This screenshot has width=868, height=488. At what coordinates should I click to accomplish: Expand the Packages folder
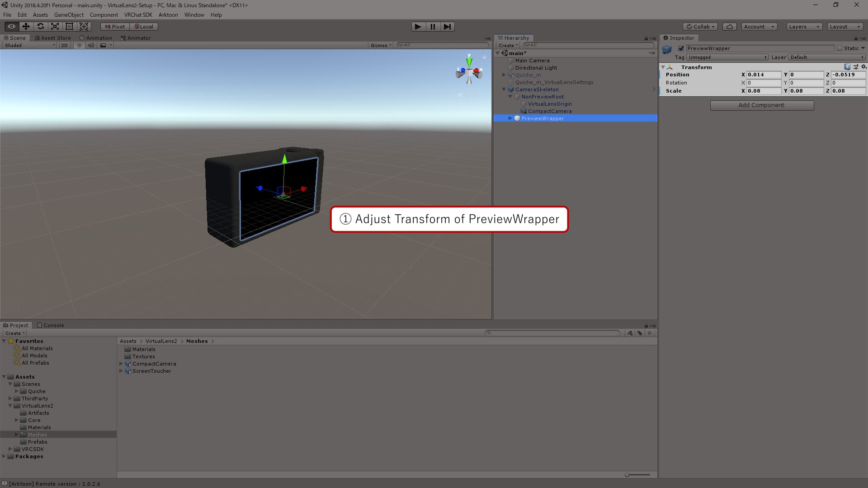tap(4, 456)
